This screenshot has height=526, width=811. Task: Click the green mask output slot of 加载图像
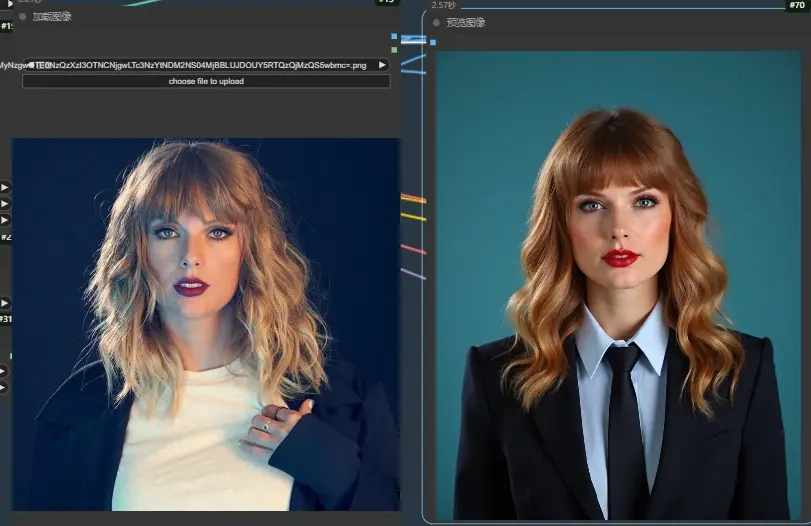[x=394, y=50]
